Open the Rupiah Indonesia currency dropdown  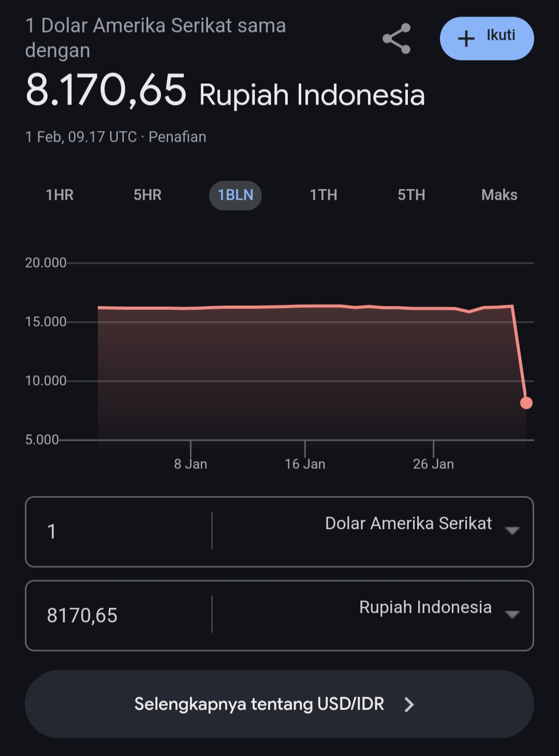tap(425, 607)
